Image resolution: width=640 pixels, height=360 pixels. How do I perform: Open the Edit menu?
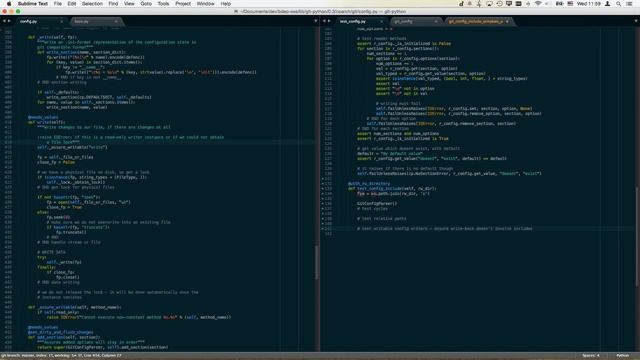point(72,4)
